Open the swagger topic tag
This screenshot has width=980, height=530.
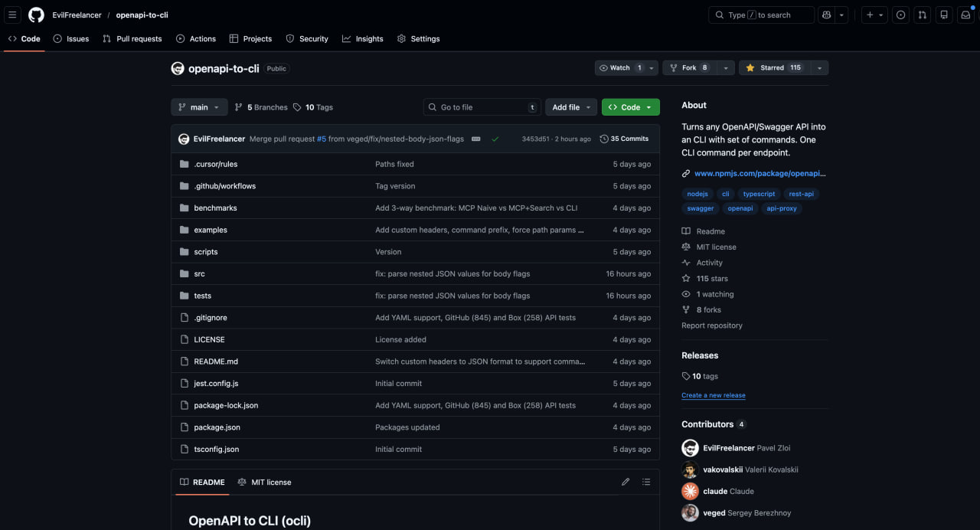coord(700,208)
